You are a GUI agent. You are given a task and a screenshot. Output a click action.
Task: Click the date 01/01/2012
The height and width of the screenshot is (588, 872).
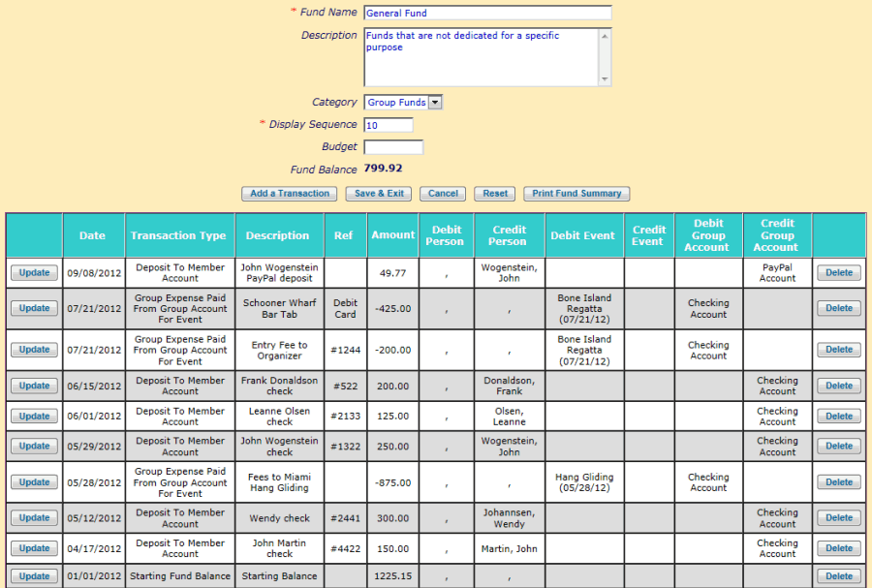(94, 576)
